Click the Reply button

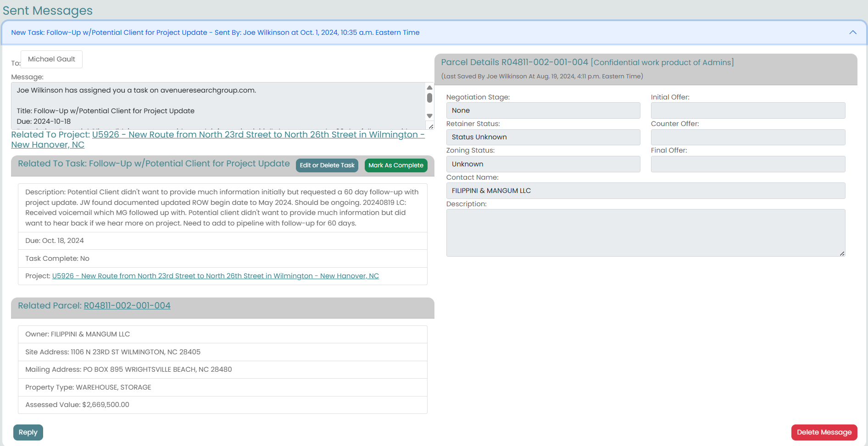point(28,433)
